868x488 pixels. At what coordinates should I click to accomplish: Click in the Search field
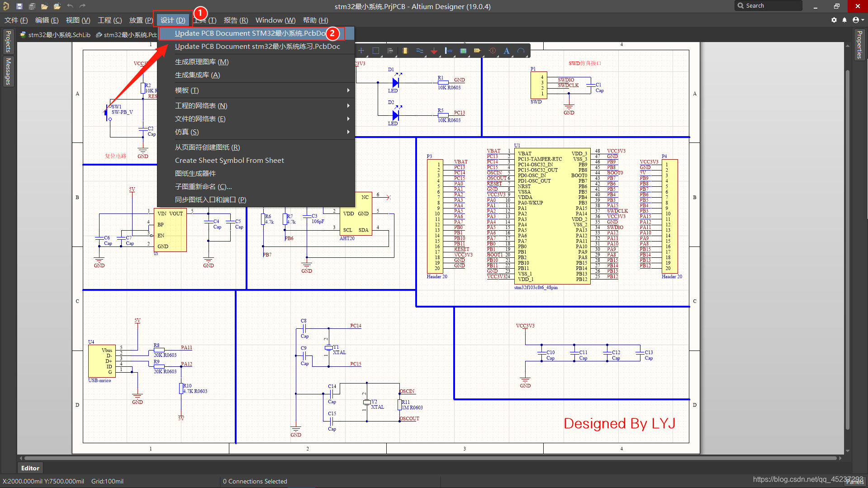(x=768, y=6)
